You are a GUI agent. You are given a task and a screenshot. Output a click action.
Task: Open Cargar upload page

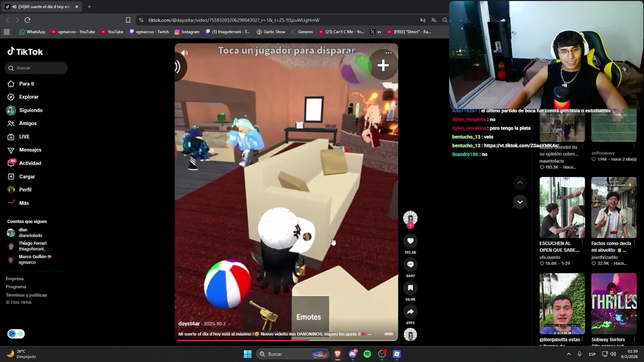[21, 176]
